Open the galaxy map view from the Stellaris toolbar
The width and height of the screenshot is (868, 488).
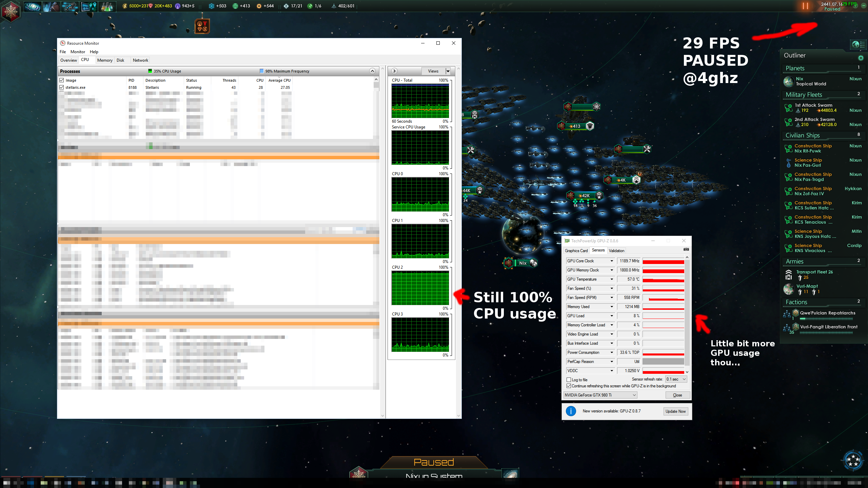point(32,6)
